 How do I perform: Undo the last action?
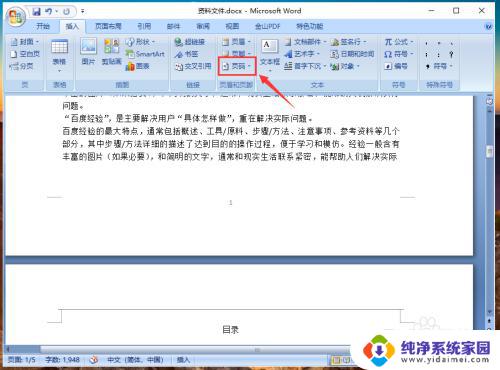tap(49, 12)
